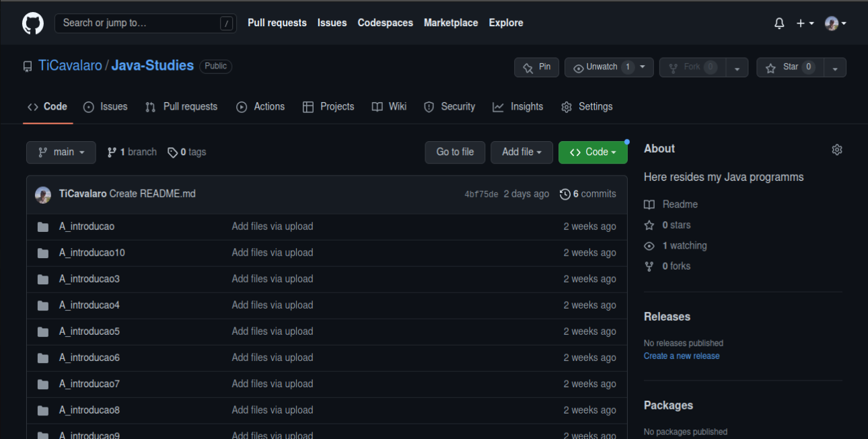Switch to the repository Issues tab
Image resolution: width=868 pixels, height=439 pixels.
106,107
